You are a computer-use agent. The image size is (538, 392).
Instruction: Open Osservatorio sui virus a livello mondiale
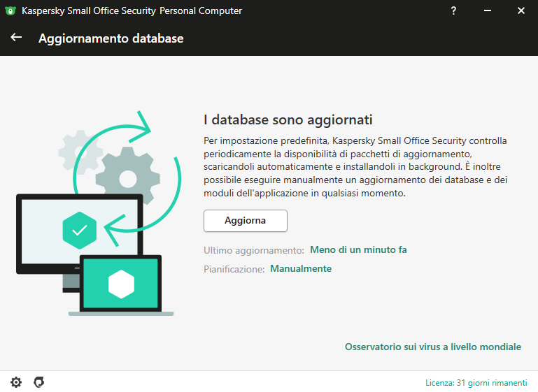pyautogui.click(x=432, y=347)
